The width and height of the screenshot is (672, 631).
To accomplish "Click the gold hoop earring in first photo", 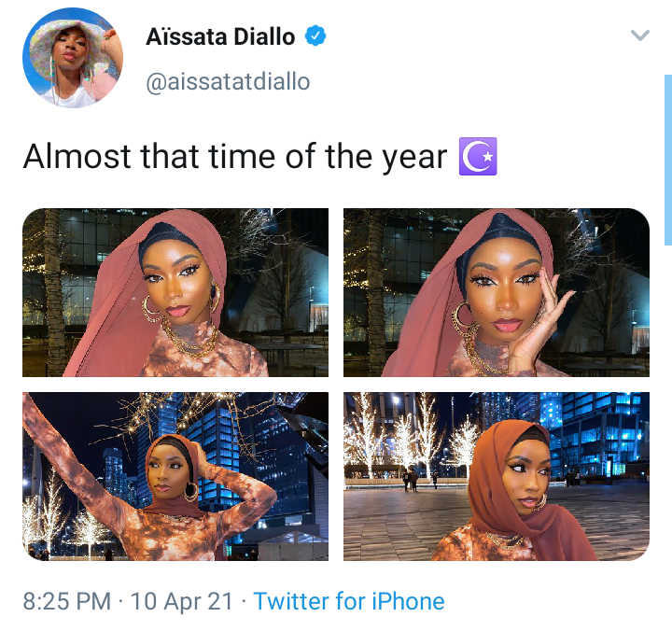I will pyautogui.click(x=150, y=310).
